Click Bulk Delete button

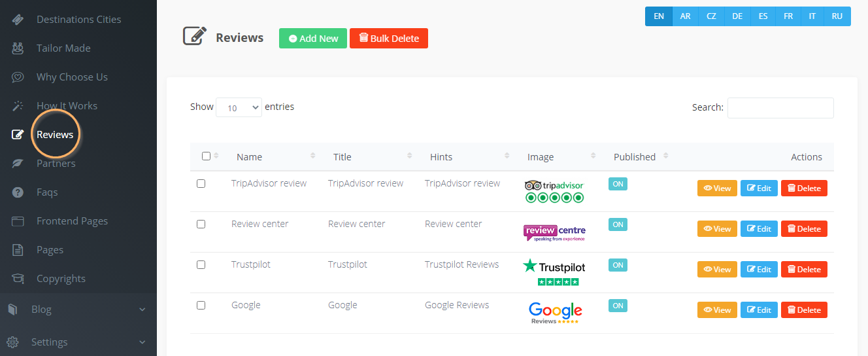[389, 39]
